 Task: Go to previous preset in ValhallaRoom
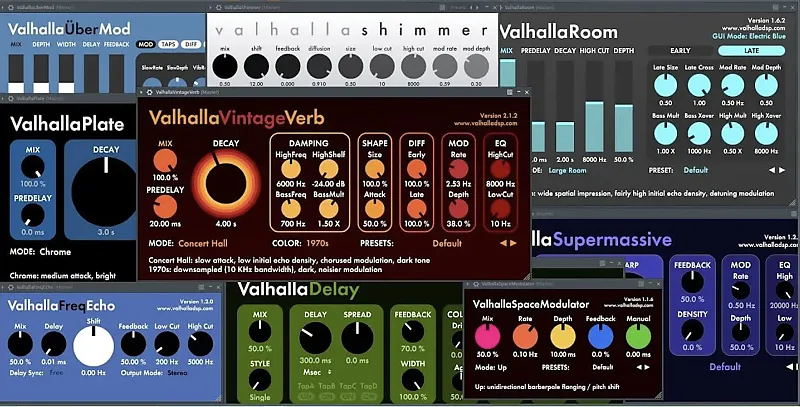coord(772,170)
